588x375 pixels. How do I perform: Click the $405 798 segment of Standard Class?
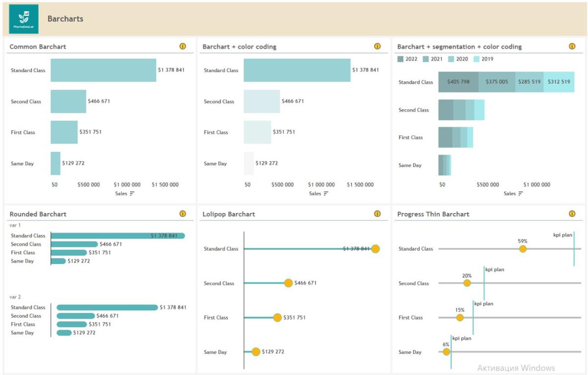click(x=459, y=82)
